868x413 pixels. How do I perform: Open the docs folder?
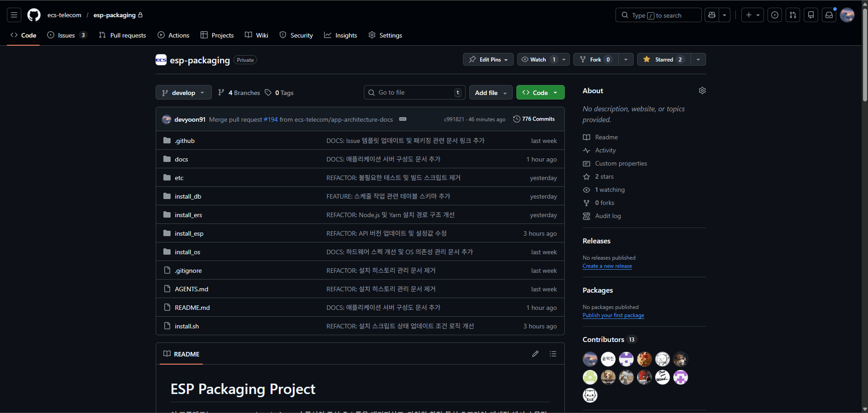coord(181,159)
